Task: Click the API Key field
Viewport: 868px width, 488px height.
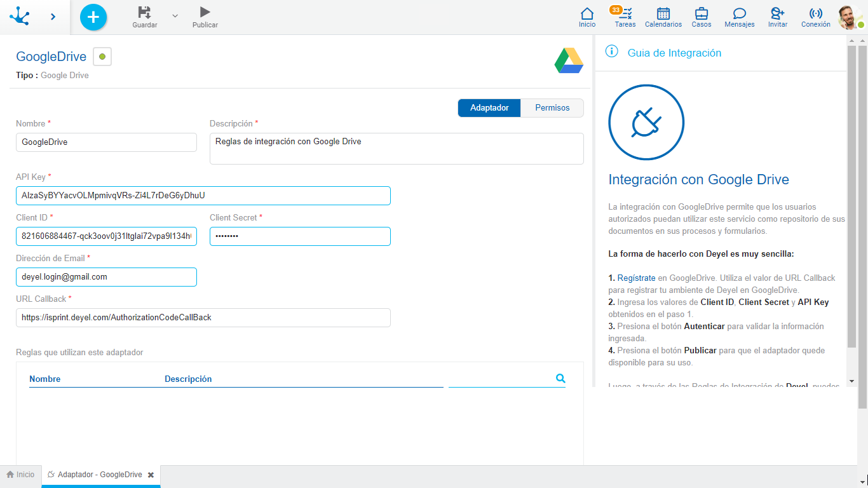Action: [x=203, y=196]
